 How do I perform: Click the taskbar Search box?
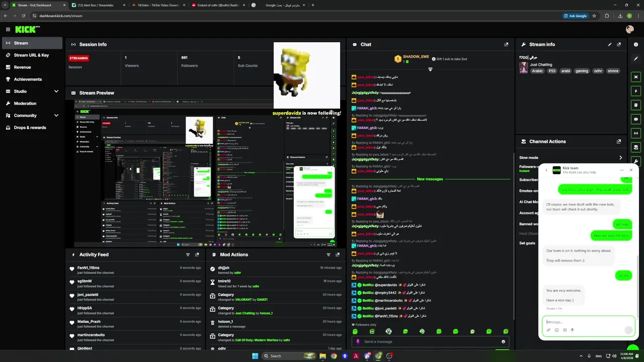click(289, 356)
